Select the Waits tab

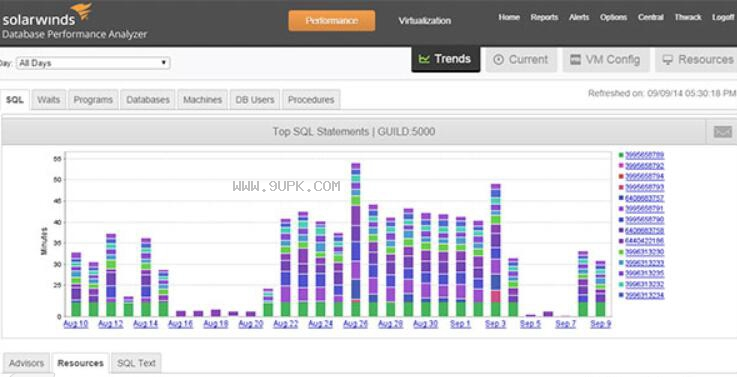click(49, 100)
